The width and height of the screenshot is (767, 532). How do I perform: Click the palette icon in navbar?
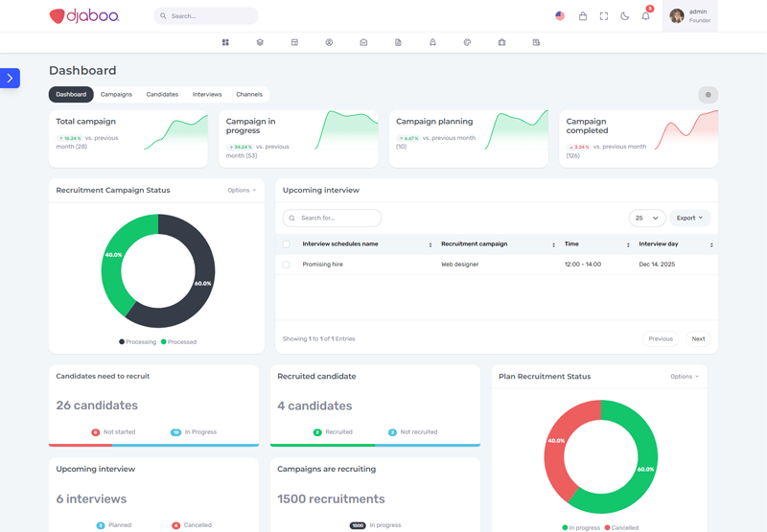click(x=467, y=42)
